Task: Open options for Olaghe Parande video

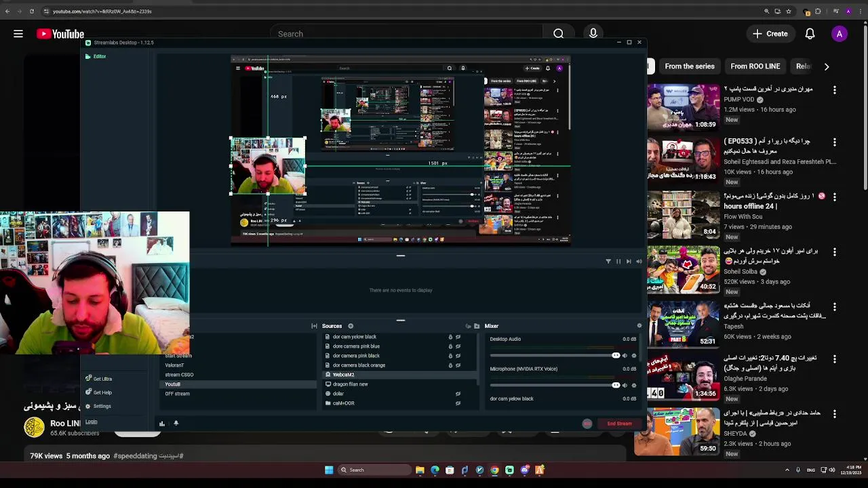Action: pyautogui.click(x=835, y=359)
